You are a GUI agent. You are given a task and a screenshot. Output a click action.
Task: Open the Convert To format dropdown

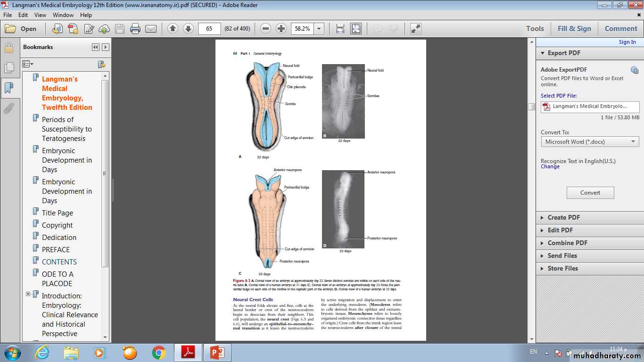[590, 141]
